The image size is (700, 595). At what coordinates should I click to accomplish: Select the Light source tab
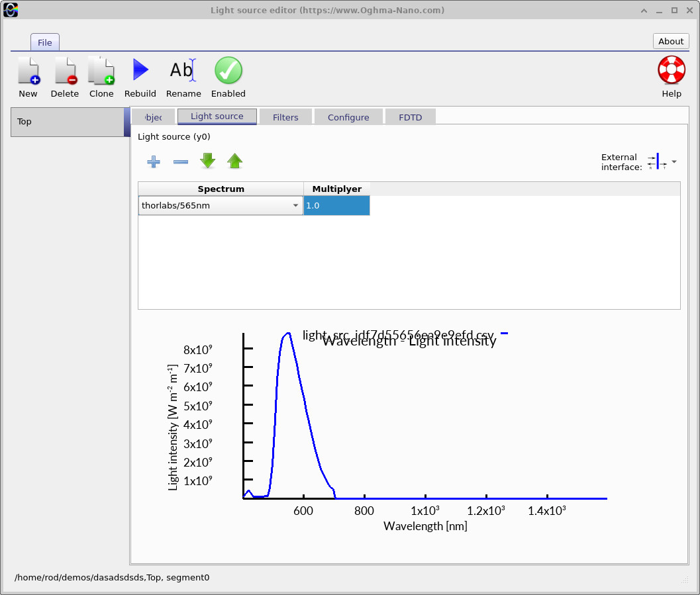pos(217,116)
